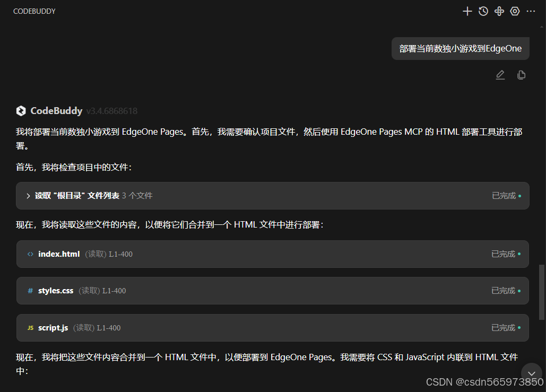Start a new chat with plus icon
Screen dimensions: 546x392
pos(467,12)
